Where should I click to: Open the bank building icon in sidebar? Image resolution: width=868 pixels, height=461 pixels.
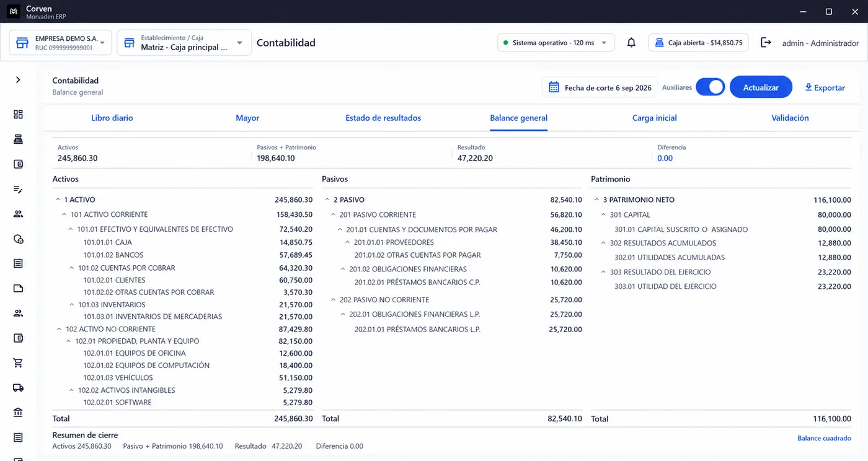point(18,413)
